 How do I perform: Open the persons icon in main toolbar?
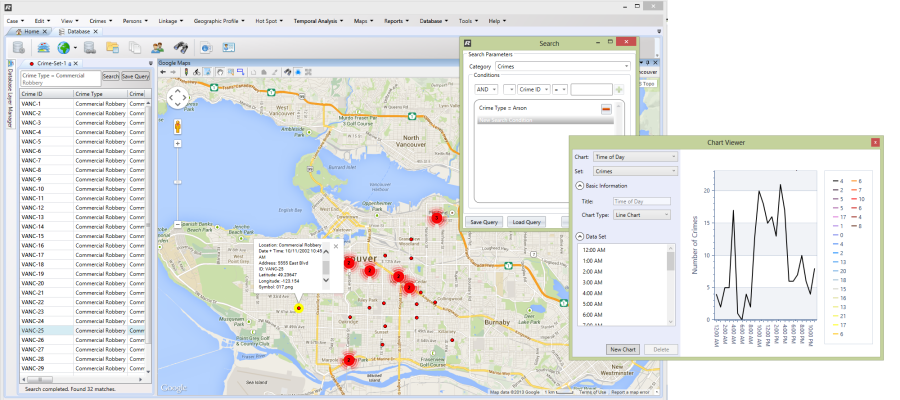click(x=158, y=48)
